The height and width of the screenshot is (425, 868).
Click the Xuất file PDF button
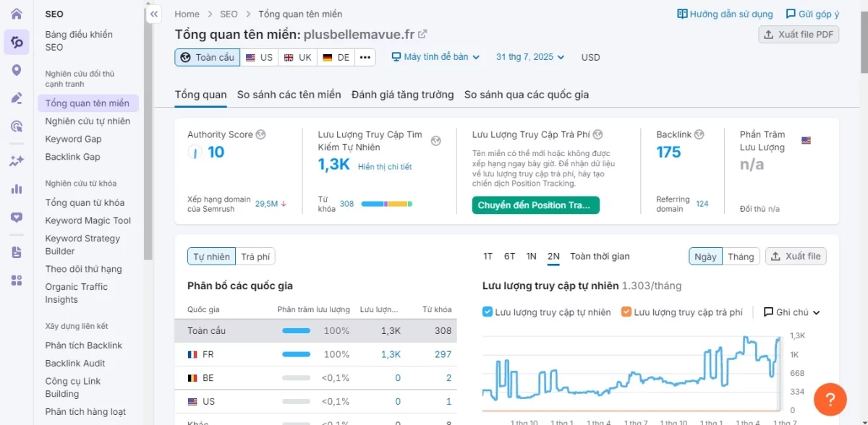pyautogui.click(x=799, y=35)
